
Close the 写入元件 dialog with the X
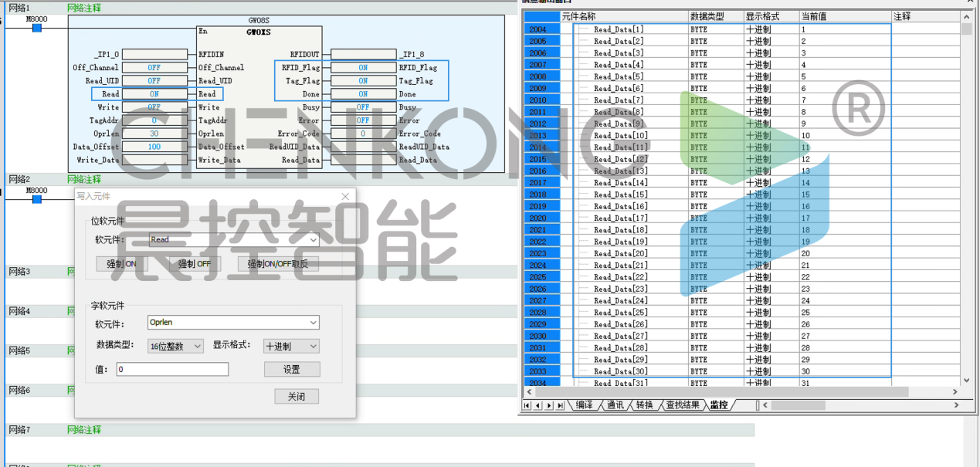pyautogui.click(x=345, y=197)
